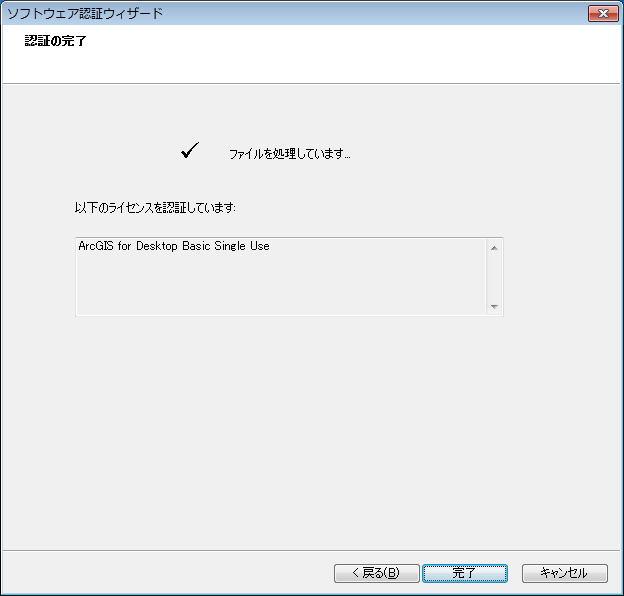Go back with the 戻る(B) button

pos(376,573)
